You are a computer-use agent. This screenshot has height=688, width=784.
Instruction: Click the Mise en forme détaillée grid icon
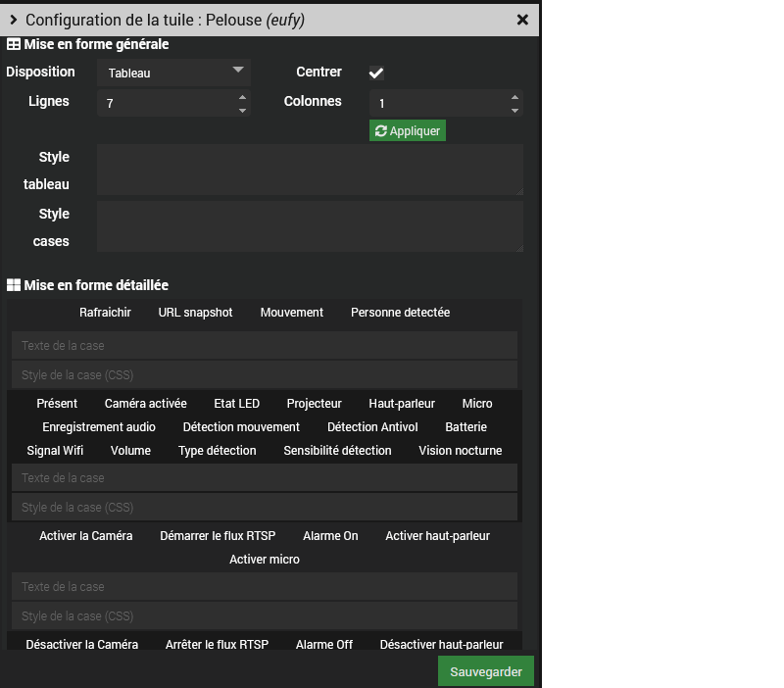[14, 285]
